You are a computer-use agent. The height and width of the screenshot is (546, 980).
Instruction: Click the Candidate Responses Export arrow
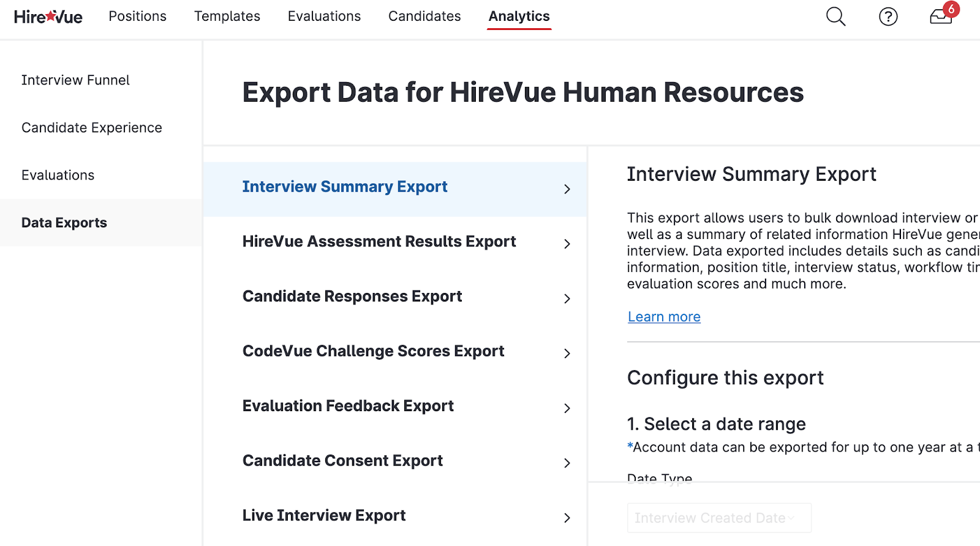(x=567, y=298)
